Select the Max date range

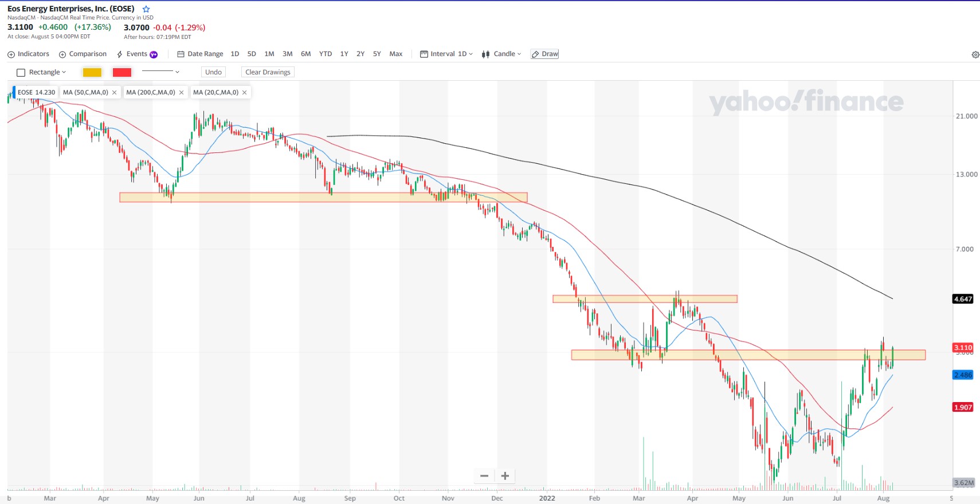point(396,54)
